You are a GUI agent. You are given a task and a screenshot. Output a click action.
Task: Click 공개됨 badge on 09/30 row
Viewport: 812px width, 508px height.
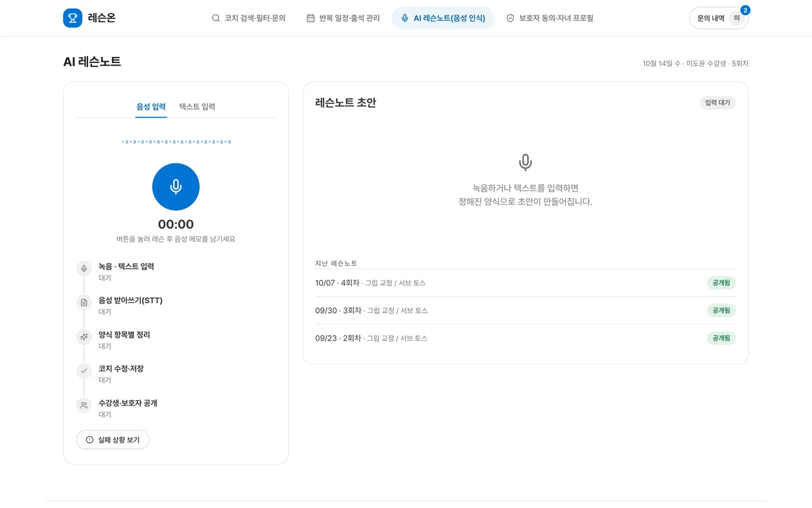[x=721, y=310]
